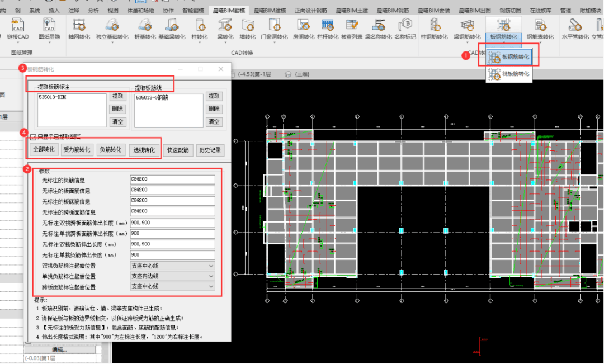The image size is (604, 364).
Task: Click the 快速配筋 button
Action: coord(178,150)
